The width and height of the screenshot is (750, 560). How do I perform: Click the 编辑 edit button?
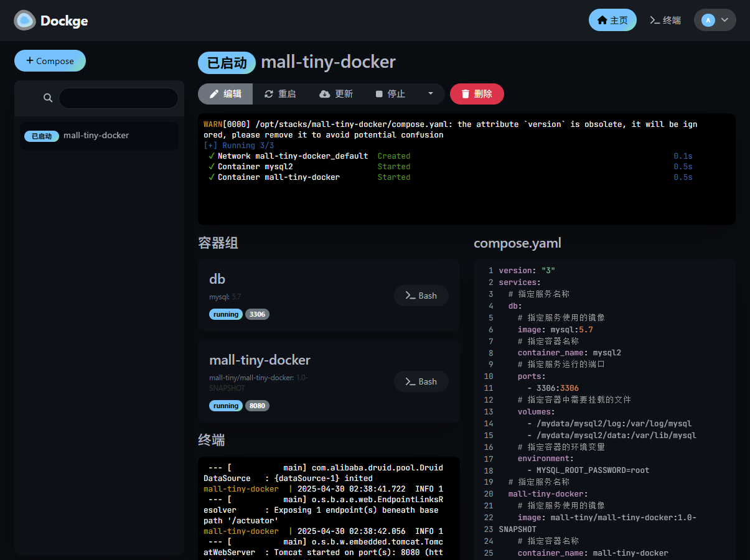(225, 94)
